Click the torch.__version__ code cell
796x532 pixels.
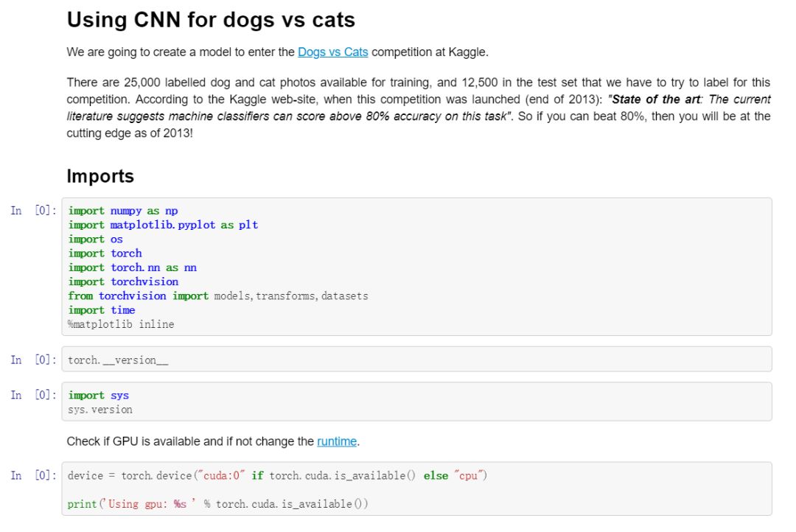pyautogui.click(x=118, y=360)
